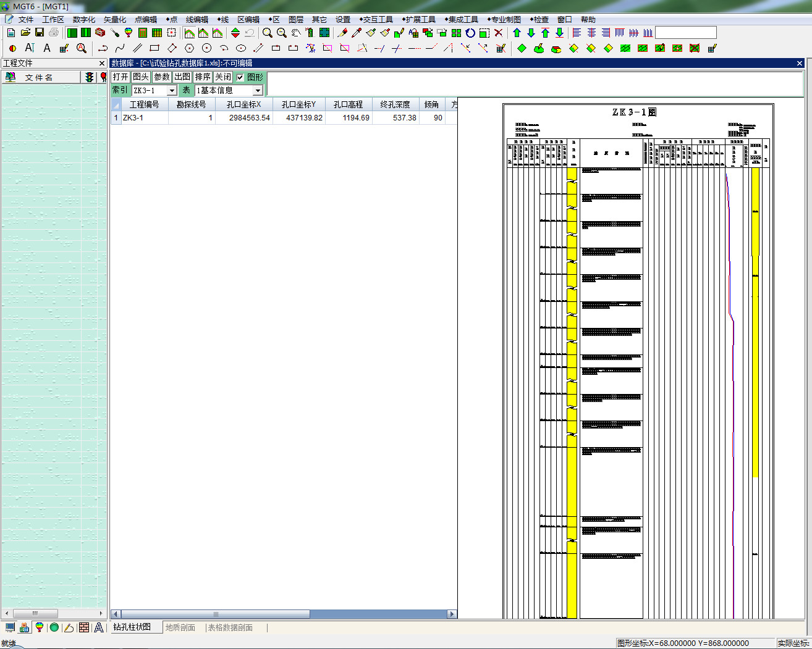The width and height of the screenshot is (812, 649).
Task: Click the green circle icon in bottom bar
Action: tap(54, 627)
